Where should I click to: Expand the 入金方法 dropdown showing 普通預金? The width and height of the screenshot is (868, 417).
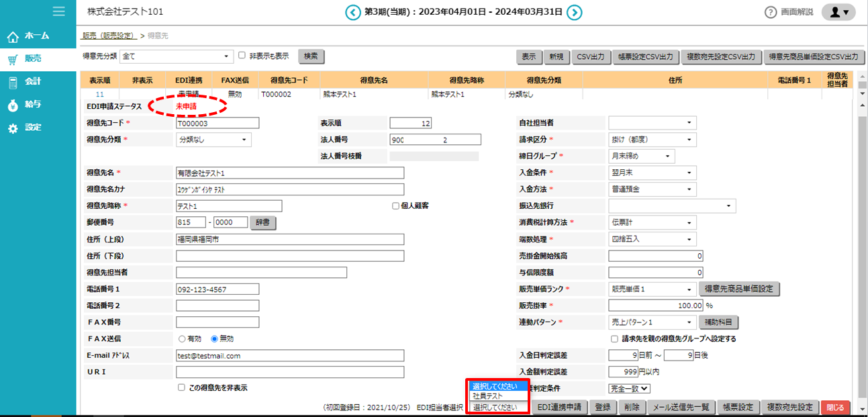[652, 189]
